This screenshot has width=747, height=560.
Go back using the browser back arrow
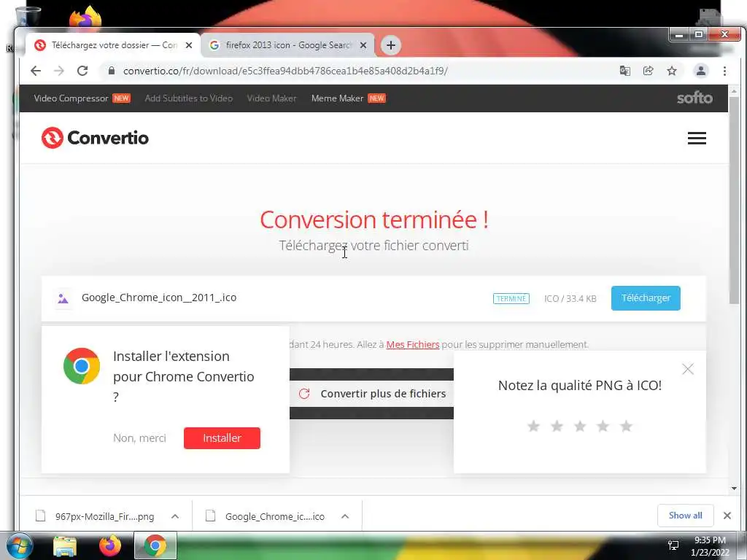tap(36, 71)
